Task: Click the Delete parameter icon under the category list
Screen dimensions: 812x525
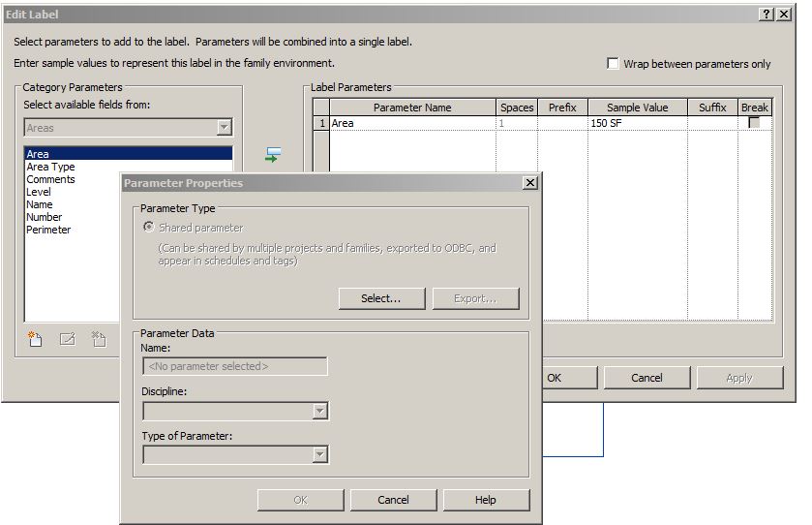Action: [99, 339]
